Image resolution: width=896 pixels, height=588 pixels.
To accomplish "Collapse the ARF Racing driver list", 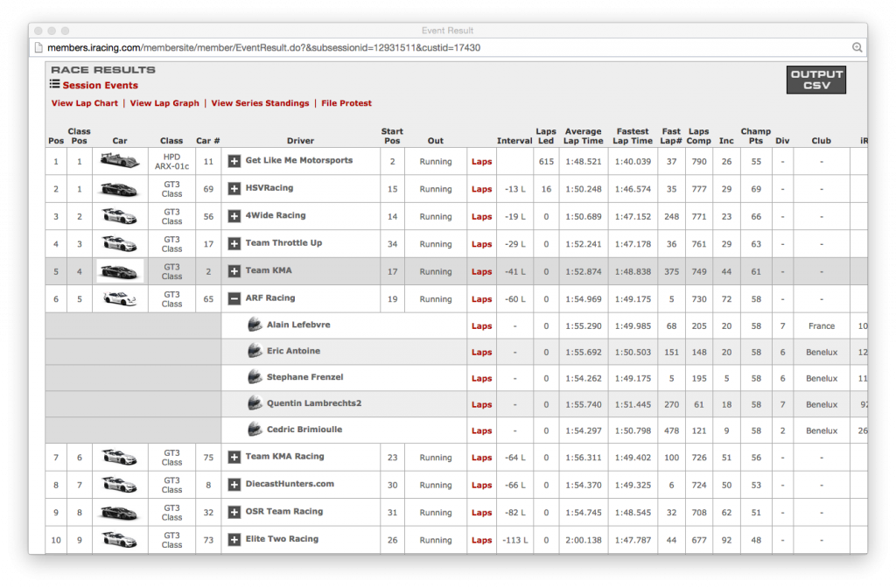I will click(234, 298).
